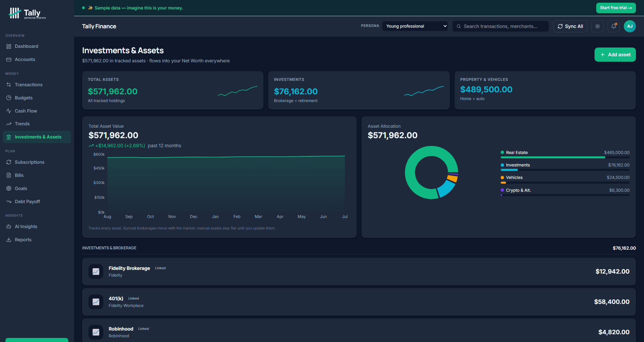The image size is (644, 342).
Task: Open the 401(k) account row
Action: click(359, 302)
